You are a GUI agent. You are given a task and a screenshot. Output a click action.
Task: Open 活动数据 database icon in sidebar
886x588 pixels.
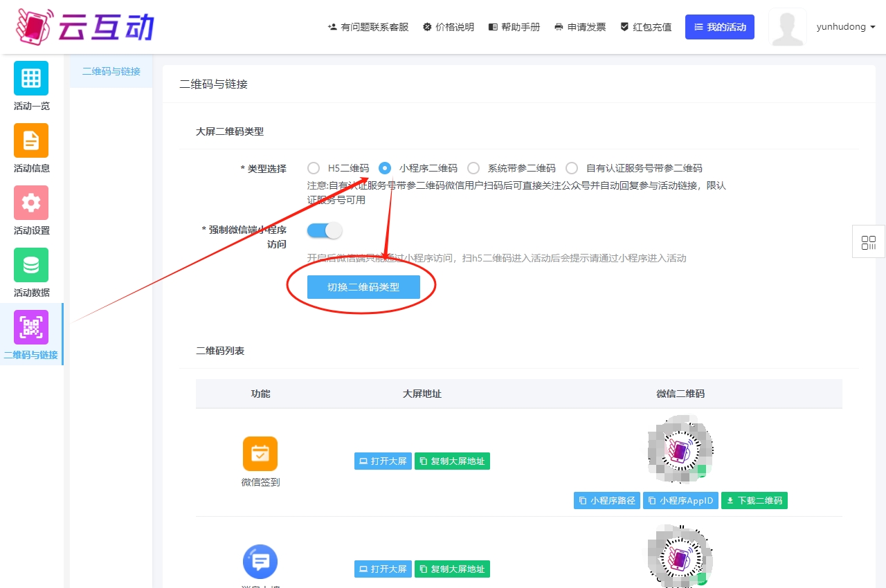click(x=31, y=265)
